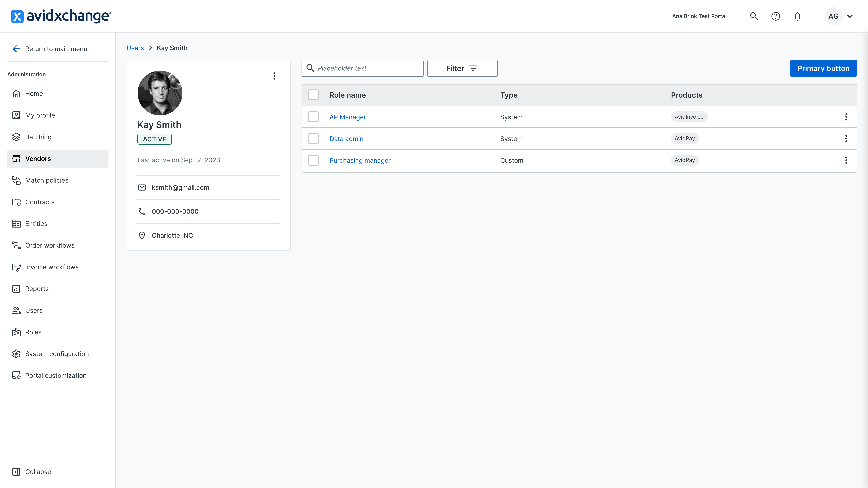Click the Home house icon
Image resolution: width=868 pixels, height=488 pixels.
click(16, 94)
